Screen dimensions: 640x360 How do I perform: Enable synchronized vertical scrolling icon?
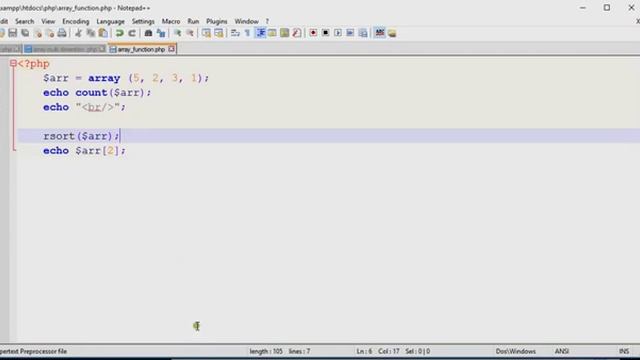pyautogui.click(x=207, y=33)
